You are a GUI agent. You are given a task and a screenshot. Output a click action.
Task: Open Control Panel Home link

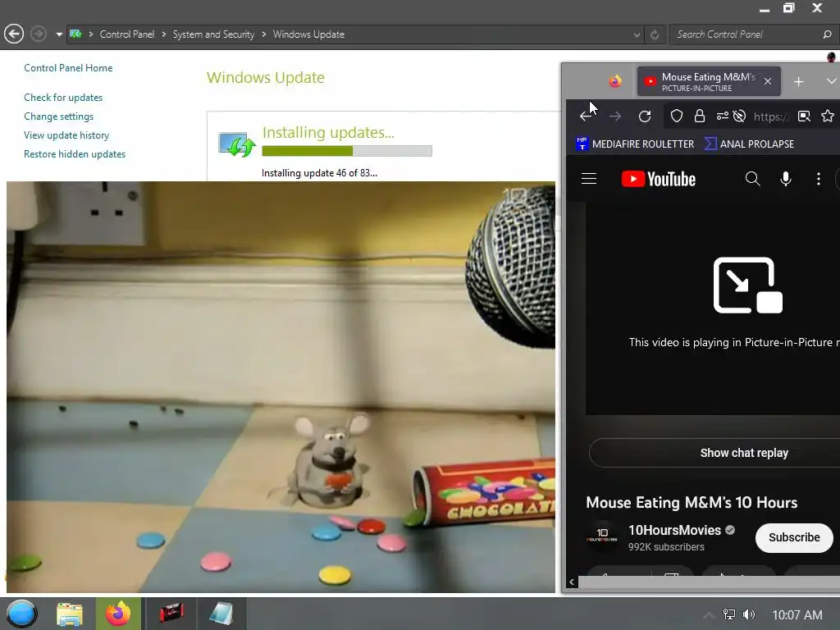point(68,68)
